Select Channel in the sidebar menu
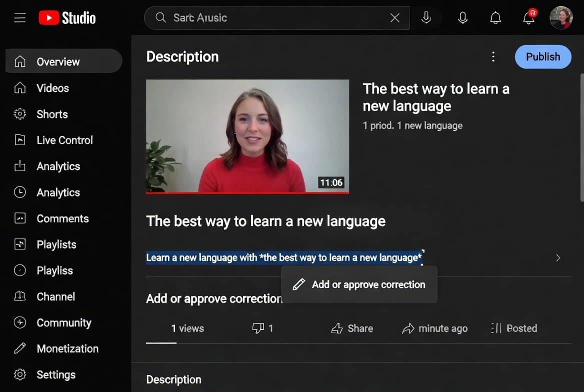Viewport: 584px width, 392px height. [x=20, y=296]
